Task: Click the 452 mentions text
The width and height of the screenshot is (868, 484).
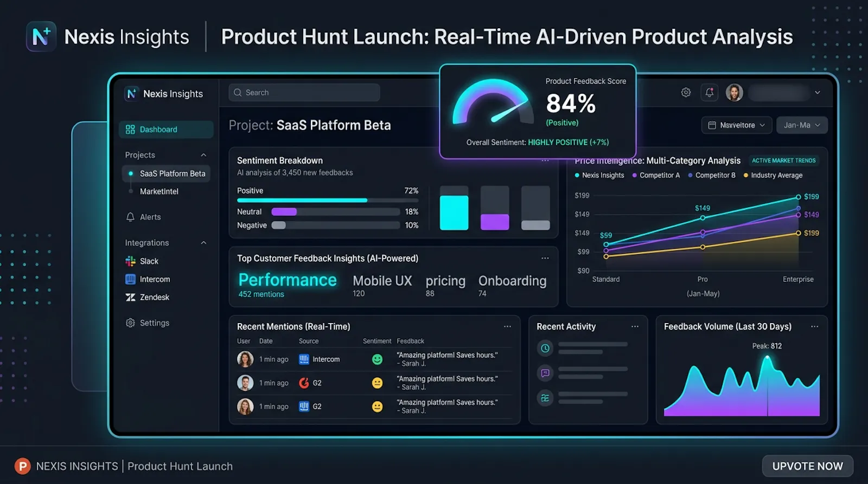Action: pyautogui.click(x=261, y=294)
